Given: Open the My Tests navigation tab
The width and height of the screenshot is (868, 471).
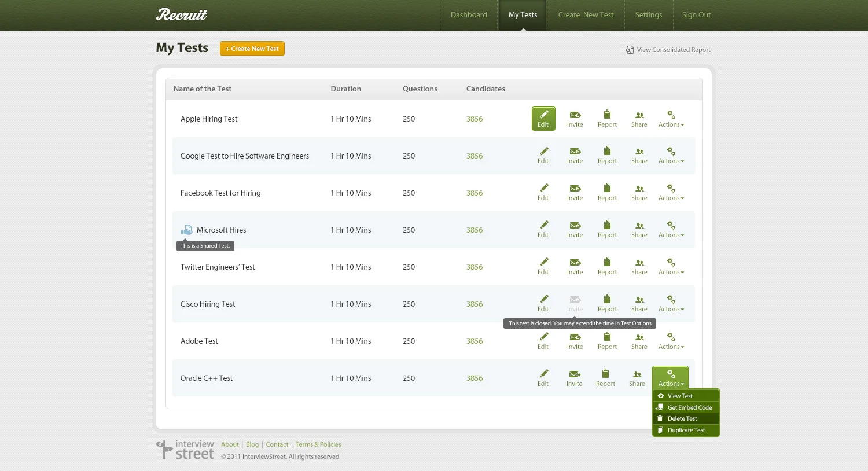Looking at the screenshot, I should coord(523,15).
